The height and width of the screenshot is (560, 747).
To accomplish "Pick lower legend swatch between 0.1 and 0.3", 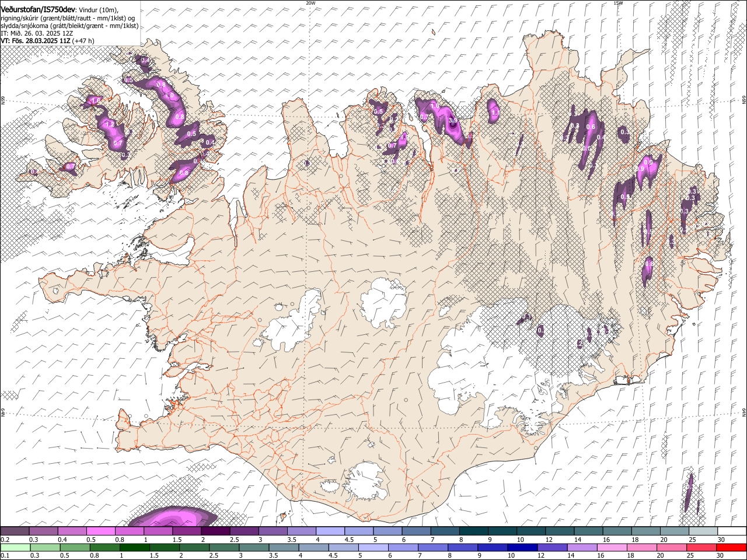I will (15, 547).
